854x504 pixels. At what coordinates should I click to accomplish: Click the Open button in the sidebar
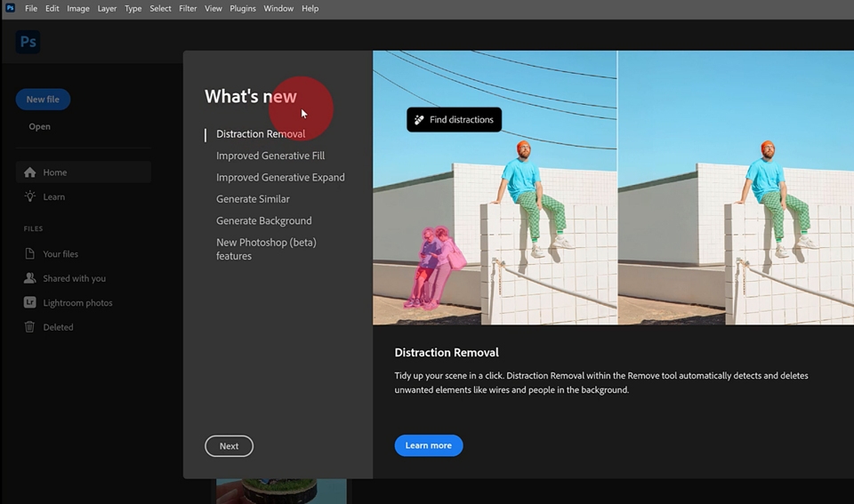point(39,126)
